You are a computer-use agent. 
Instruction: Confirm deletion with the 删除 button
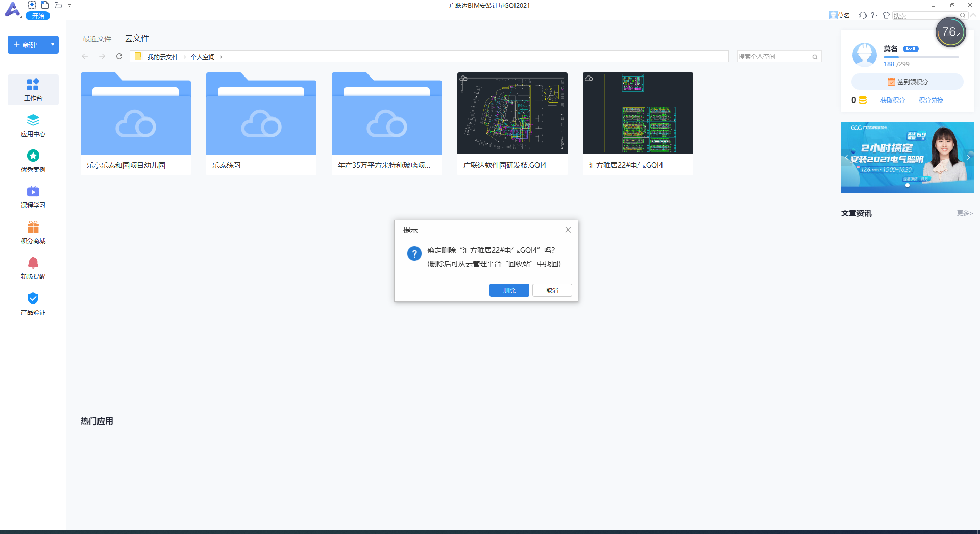[x=509, y=290]
